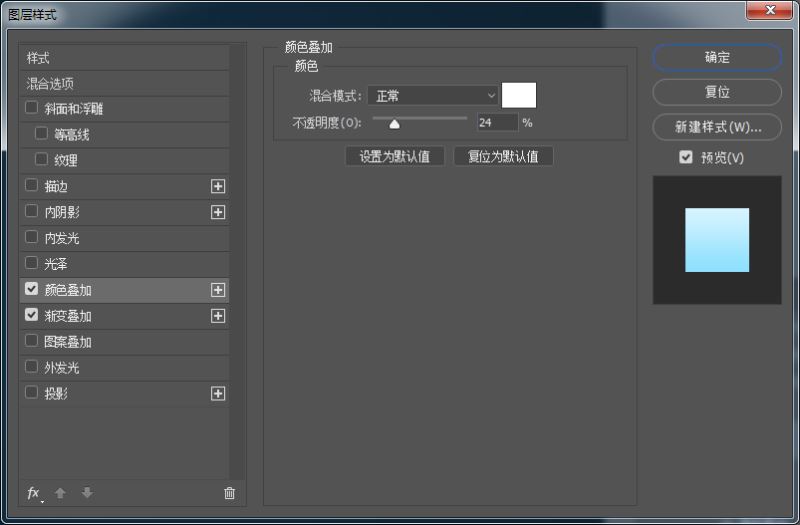
Task: Uncheck the 颜色叠加 checkbox
Action: click(x=32, y=289)
